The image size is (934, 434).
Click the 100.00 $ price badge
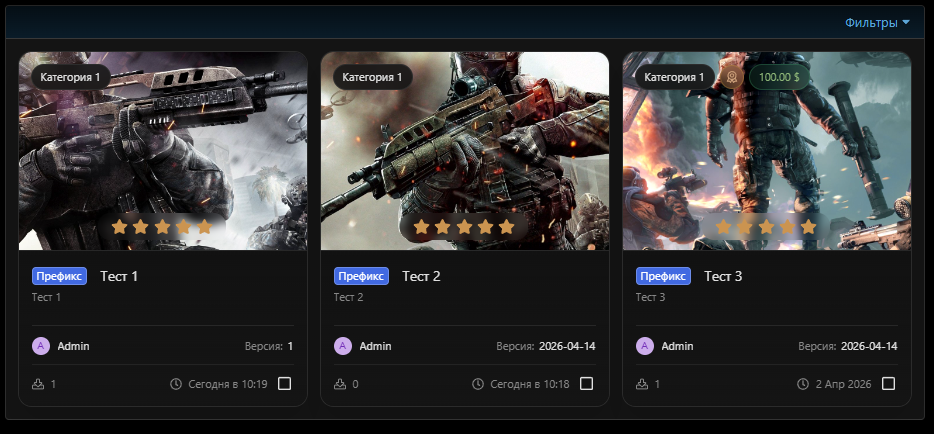coord(779,77)
